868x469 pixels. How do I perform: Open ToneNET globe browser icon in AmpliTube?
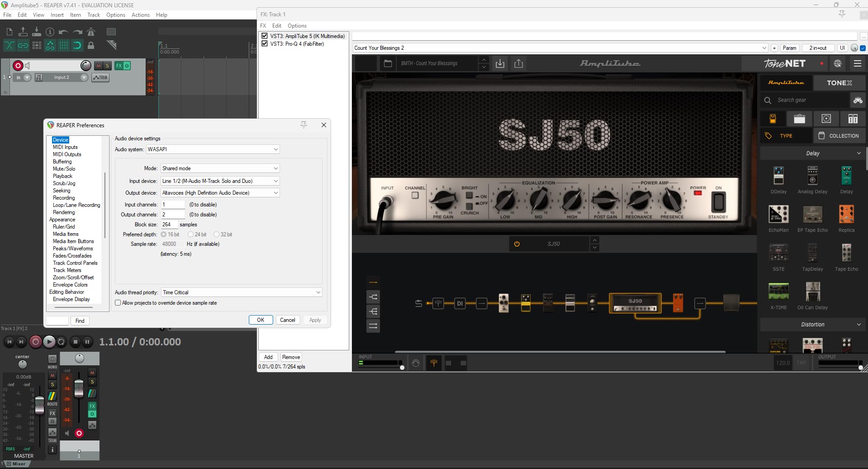point(837,63)
